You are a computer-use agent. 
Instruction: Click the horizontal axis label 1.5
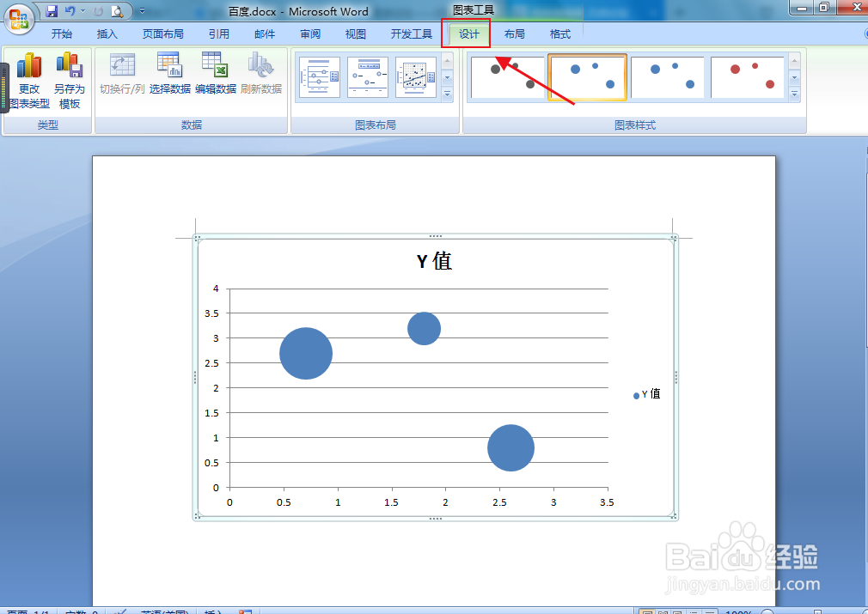point(391,502)
